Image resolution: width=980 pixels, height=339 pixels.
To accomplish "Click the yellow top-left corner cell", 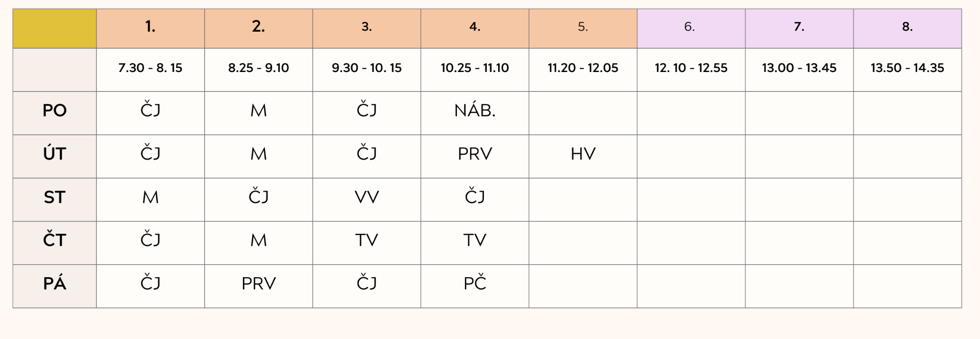I will [55, 29].
